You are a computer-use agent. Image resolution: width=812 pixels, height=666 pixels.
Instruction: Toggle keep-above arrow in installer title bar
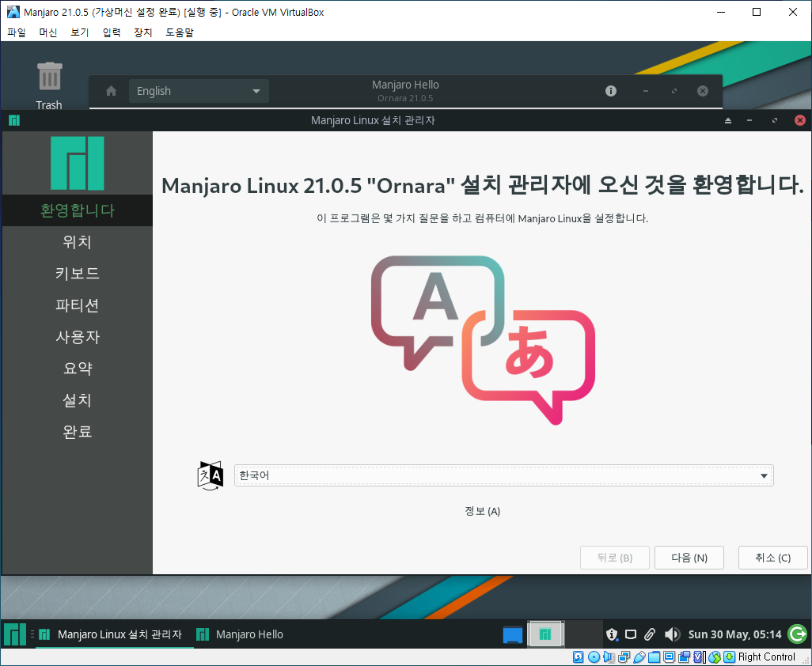pos(728,120)
